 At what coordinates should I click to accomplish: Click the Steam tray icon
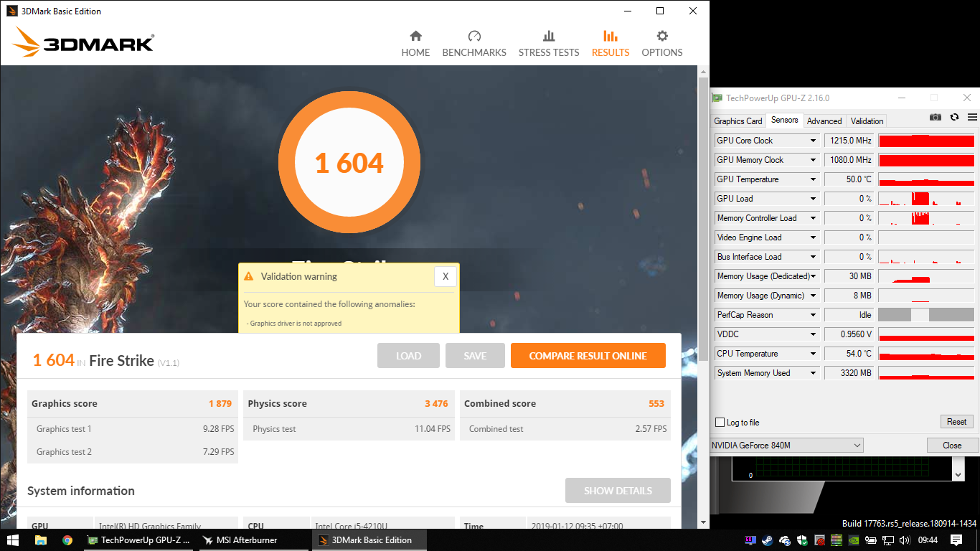(x=768, y=540)
